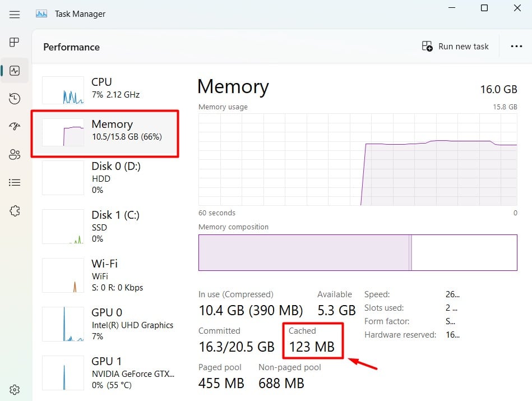Select the Memory performance entry
Image resolution: width=532 pixels, height=401 pixels.
[x=105, y=133]
